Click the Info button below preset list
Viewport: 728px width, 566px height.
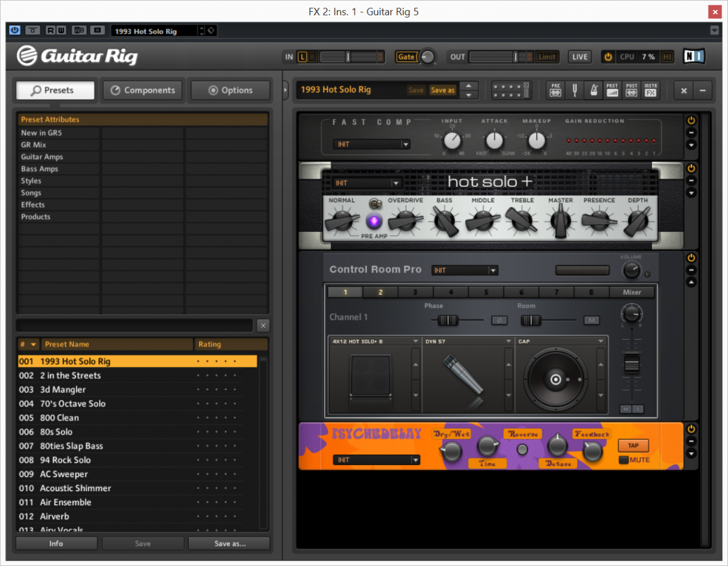pos(56,544)
